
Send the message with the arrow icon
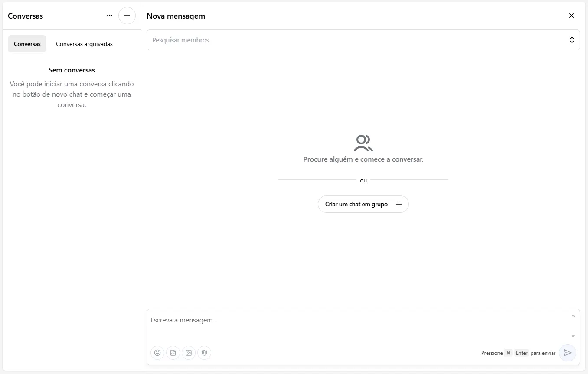coord(567,353)
